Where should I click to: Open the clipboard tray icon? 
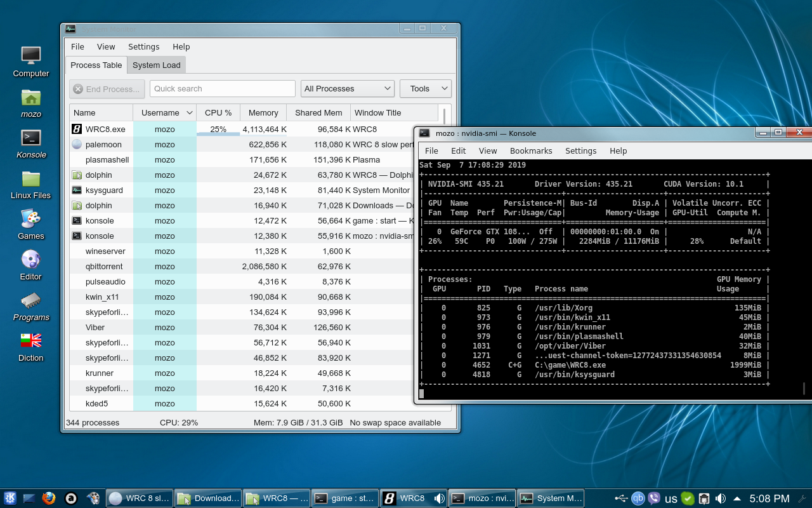click(704, 498)
